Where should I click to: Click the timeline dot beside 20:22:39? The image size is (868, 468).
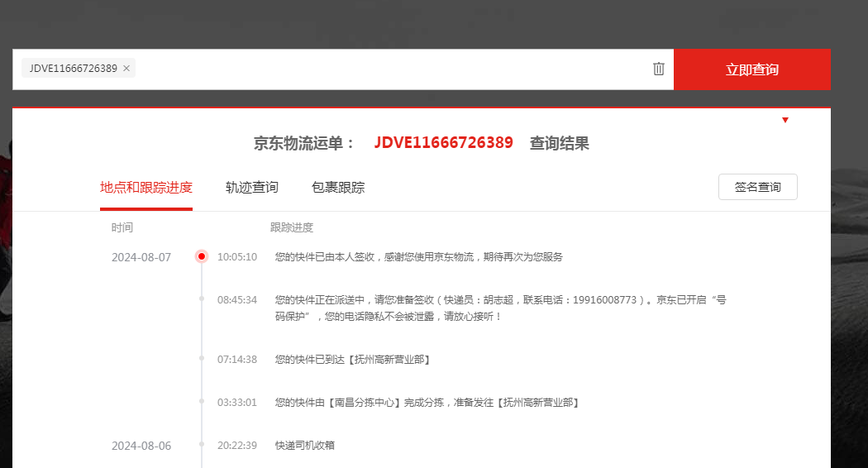[202, 444]
